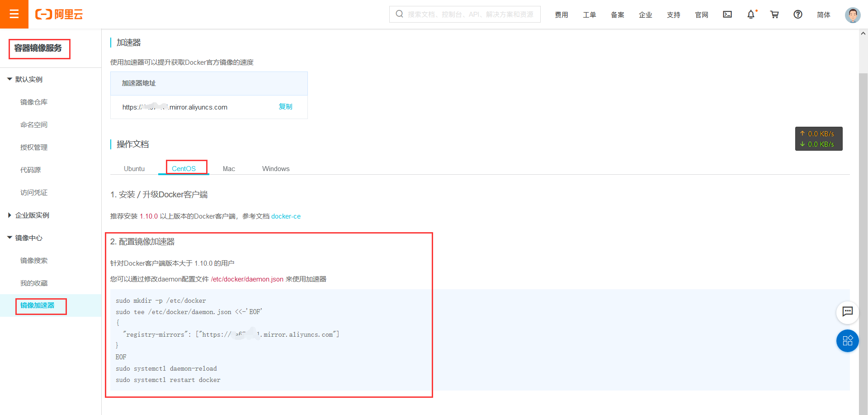Viewport: 868px width, 415px height.
Task: Copy the accelerator address with 复制
Action: click(x=285, y=106)
